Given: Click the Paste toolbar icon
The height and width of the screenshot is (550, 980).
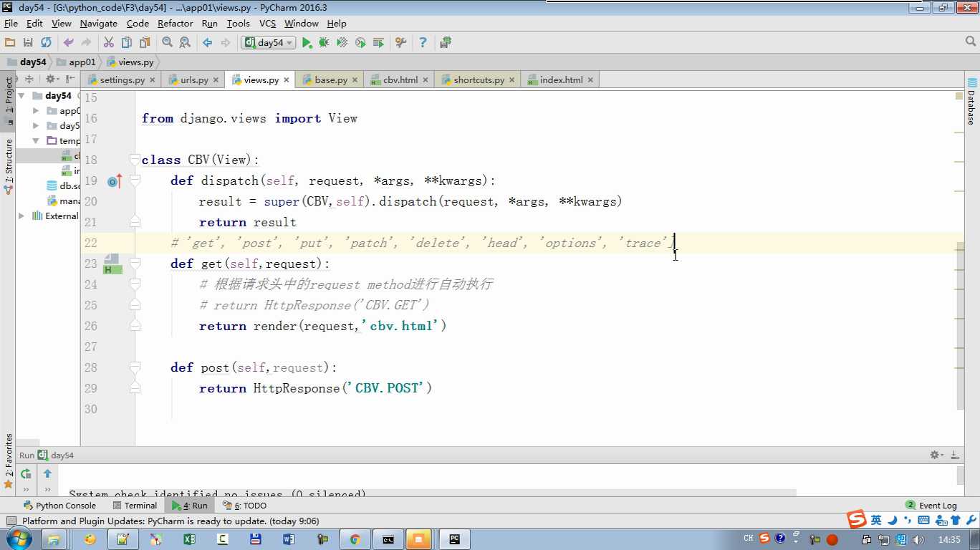Looking at the screenshot, I should tap(145, 43).
